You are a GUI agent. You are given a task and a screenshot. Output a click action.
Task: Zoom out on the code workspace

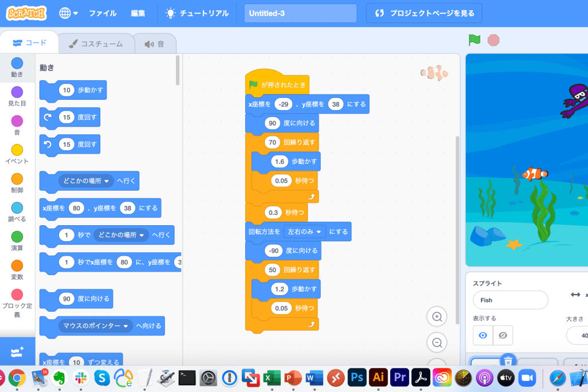point(437,343)
